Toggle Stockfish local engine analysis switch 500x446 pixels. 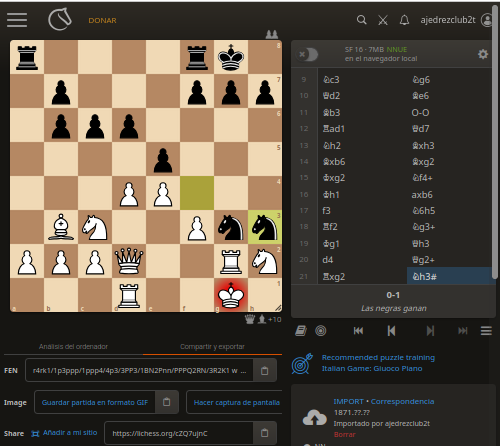(x=307, y=54)
